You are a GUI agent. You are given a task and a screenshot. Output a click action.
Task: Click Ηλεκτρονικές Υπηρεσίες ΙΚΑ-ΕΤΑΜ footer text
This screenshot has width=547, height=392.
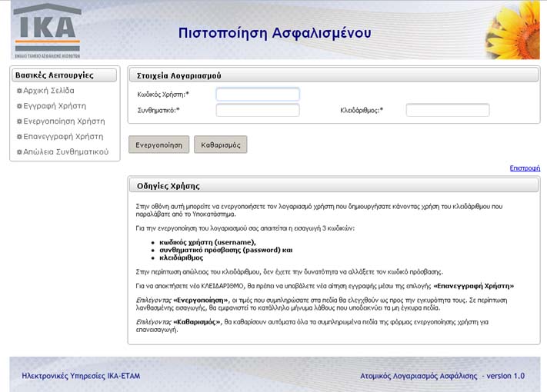[x=81, y=376]
